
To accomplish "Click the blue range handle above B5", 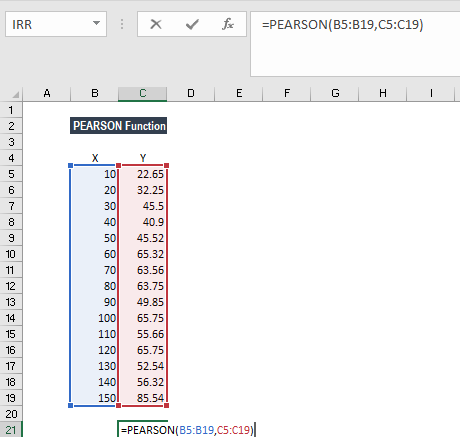I will click(70, 165).
